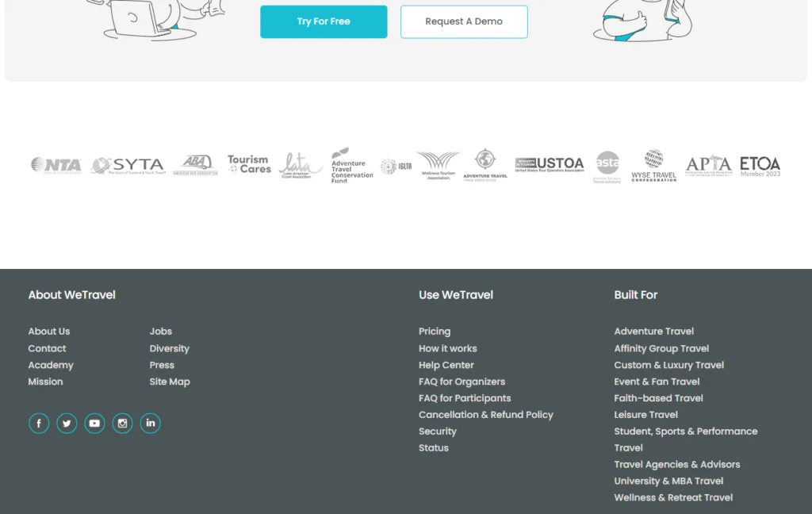Open the Press link
Screen dimensions: 812x514
pyautogui.click(x=162, y=366)
